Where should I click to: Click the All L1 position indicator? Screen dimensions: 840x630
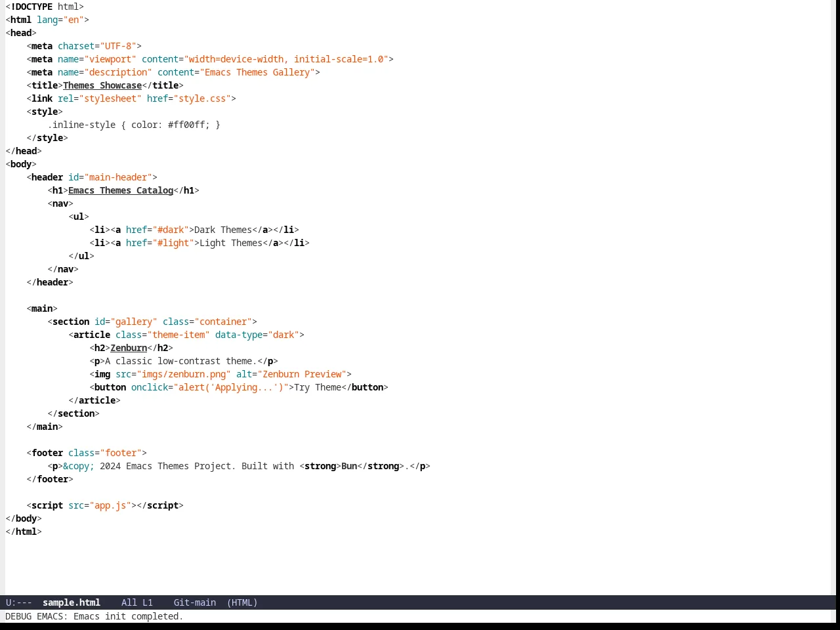coord(137,602)
